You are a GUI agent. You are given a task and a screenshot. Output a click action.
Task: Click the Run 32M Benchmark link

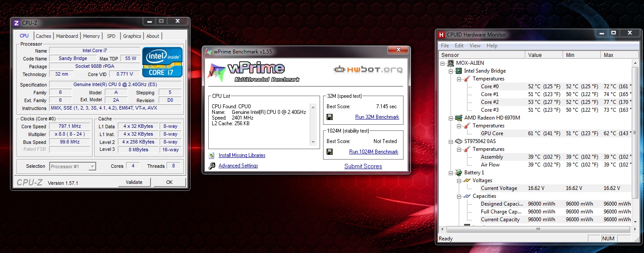pyautogui.click(x=377, y=117)
